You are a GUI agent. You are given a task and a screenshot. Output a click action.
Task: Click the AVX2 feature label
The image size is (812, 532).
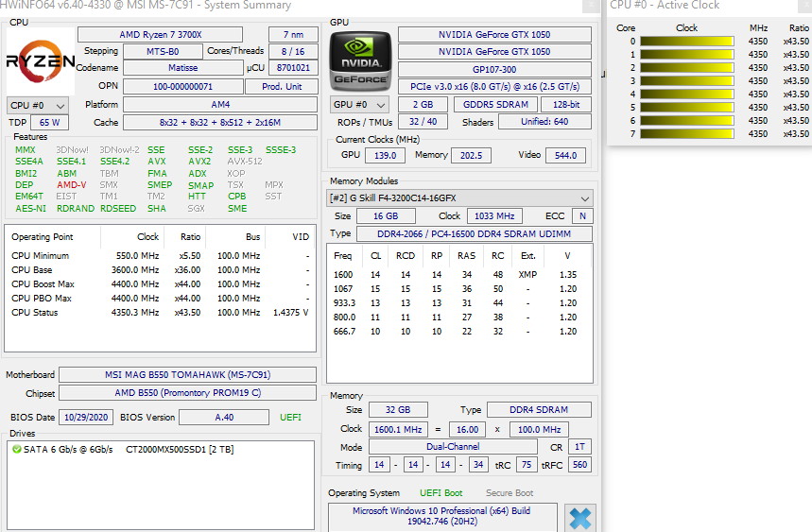point(199,162)
